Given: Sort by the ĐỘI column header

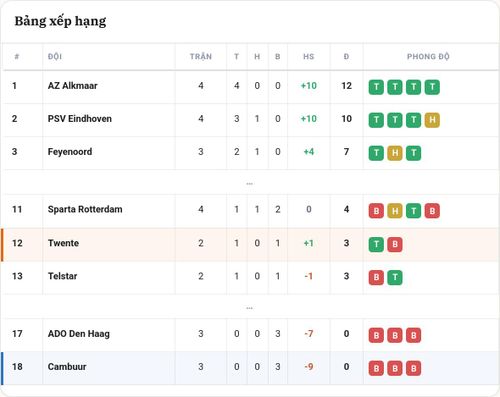Looking at the screenshot, I should pos(55,56).
